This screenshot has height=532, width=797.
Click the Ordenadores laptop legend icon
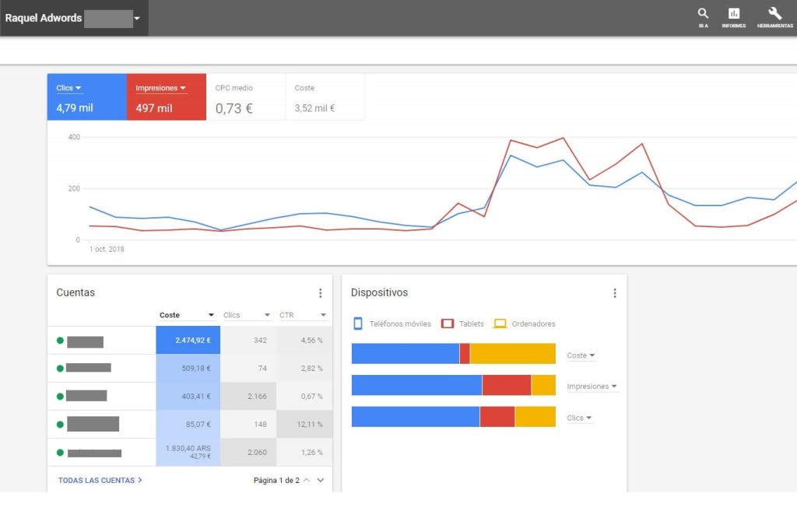(x=500, y=324)
